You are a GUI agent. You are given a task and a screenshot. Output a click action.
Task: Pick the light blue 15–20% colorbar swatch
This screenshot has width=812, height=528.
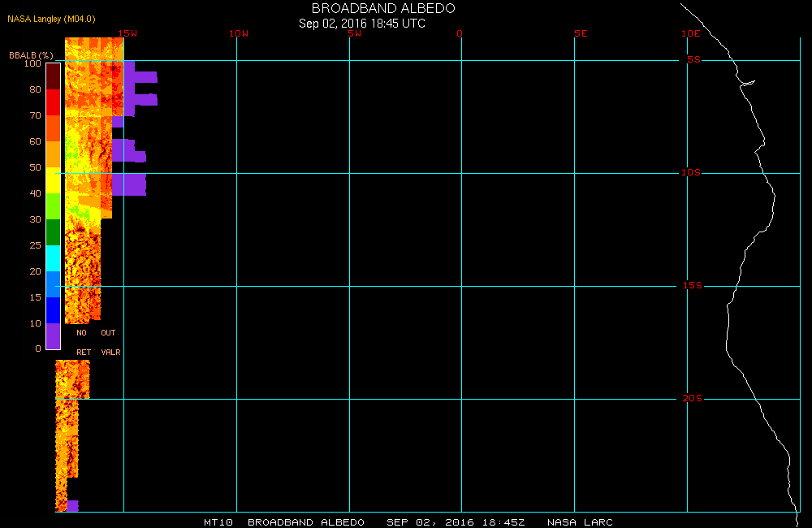click(54, 284)
